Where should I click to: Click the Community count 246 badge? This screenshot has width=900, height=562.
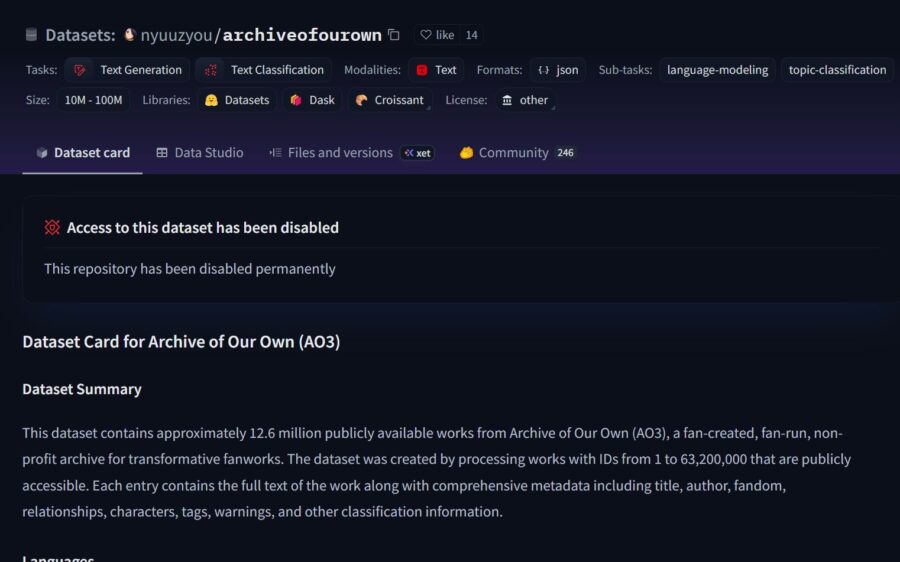click(x=565, y=153)
